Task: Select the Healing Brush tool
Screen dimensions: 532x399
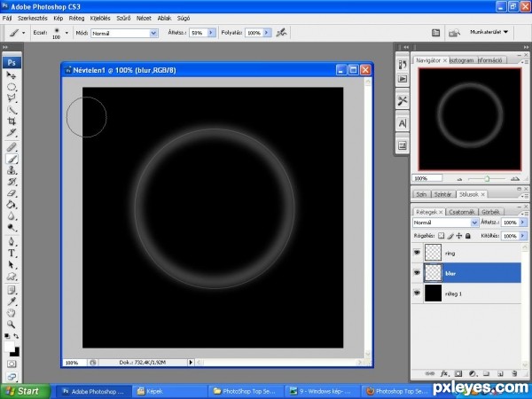Action: coord(12,147)
